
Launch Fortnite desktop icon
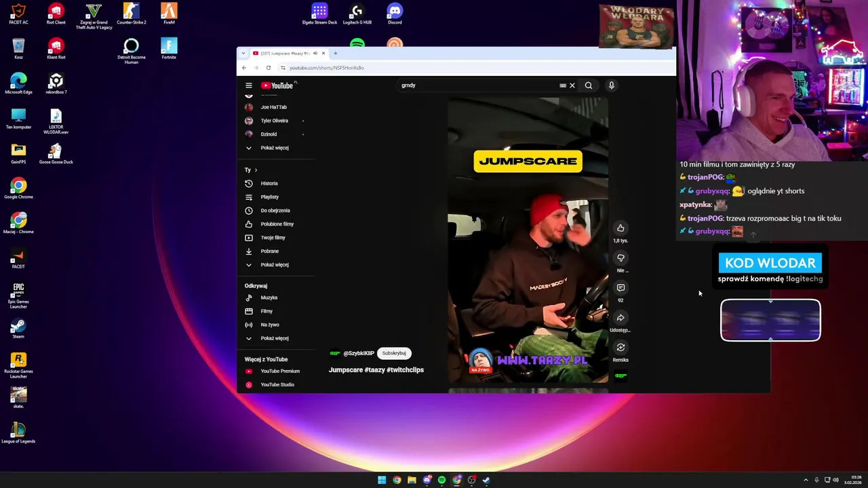169,49
